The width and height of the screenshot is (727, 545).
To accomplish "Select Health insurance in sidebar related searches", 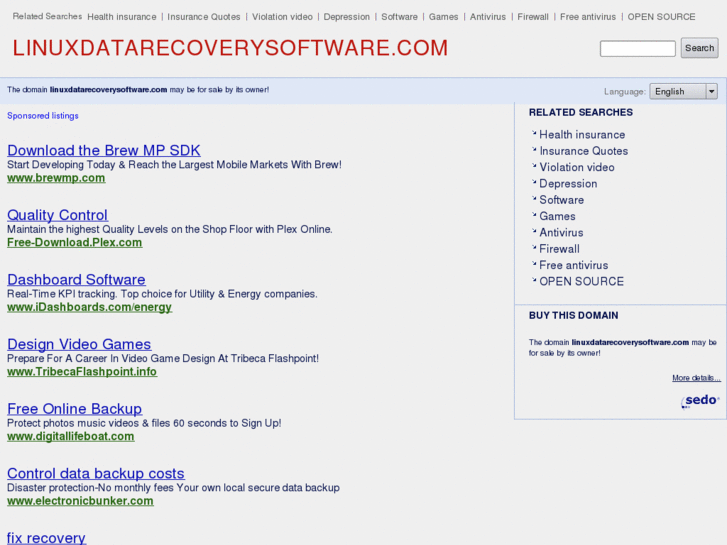I will click(x=582, y=135).
